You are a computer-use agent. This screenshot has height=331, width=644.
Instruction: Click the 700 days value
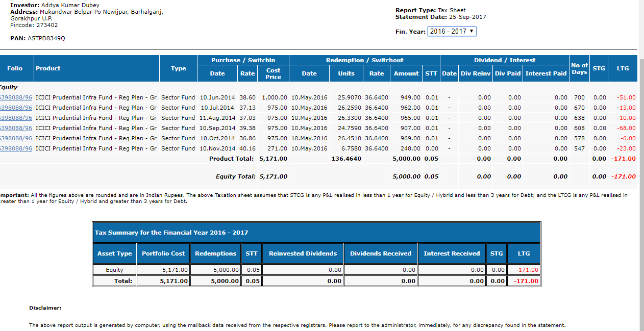(579, 97)
